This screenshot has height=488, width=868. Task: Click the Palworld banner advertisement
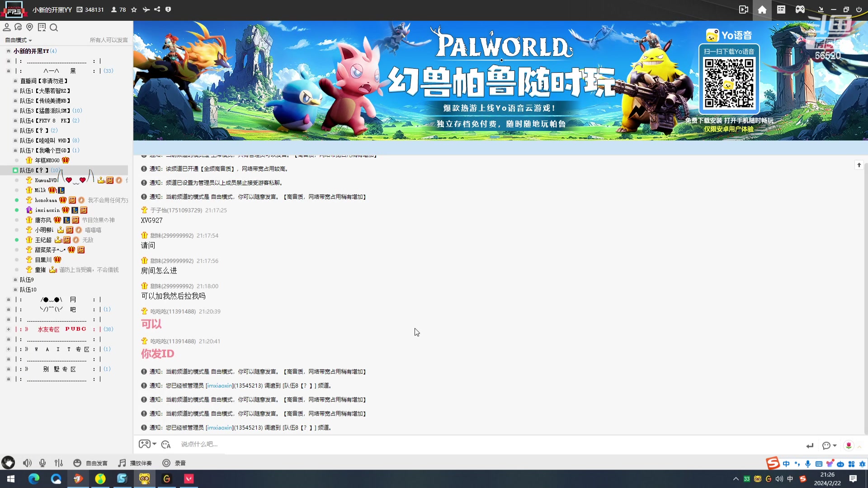[x=500, y=80]
